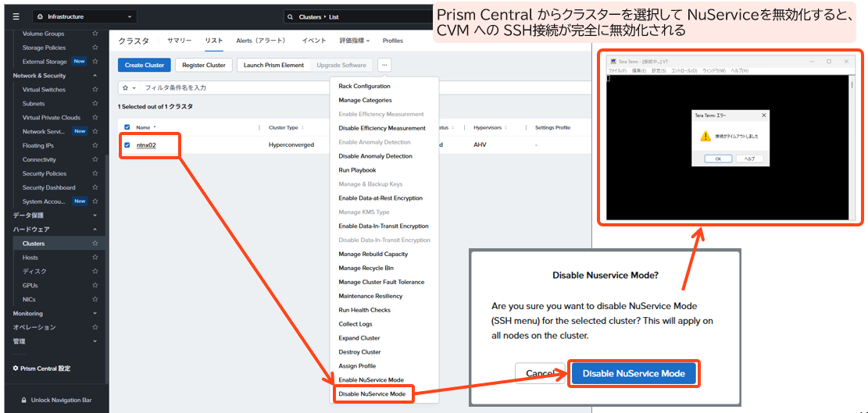
Task: Choose Disable NuService Mode menu item
Action: click(371, 394)
